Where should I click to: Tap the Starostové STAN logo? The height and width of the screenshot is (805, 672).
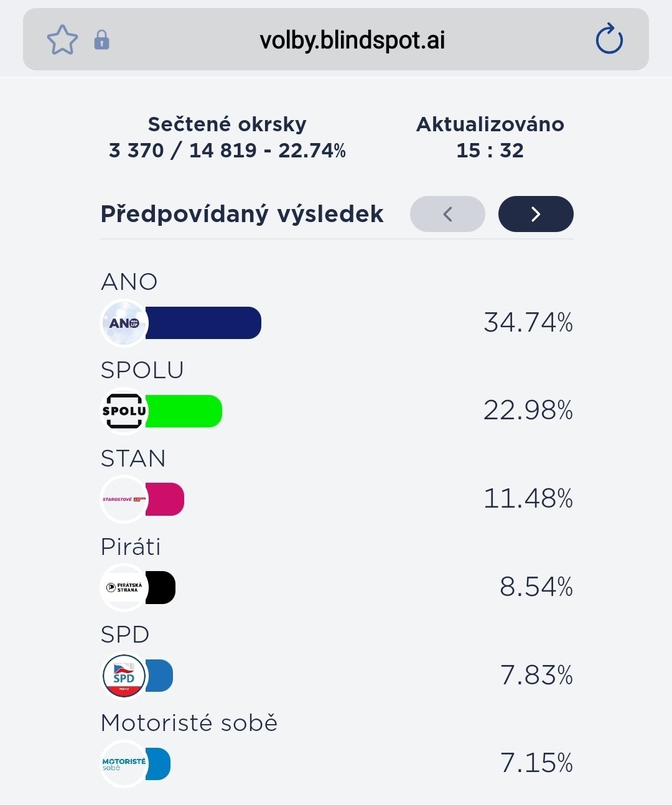(x=124, y=499)
